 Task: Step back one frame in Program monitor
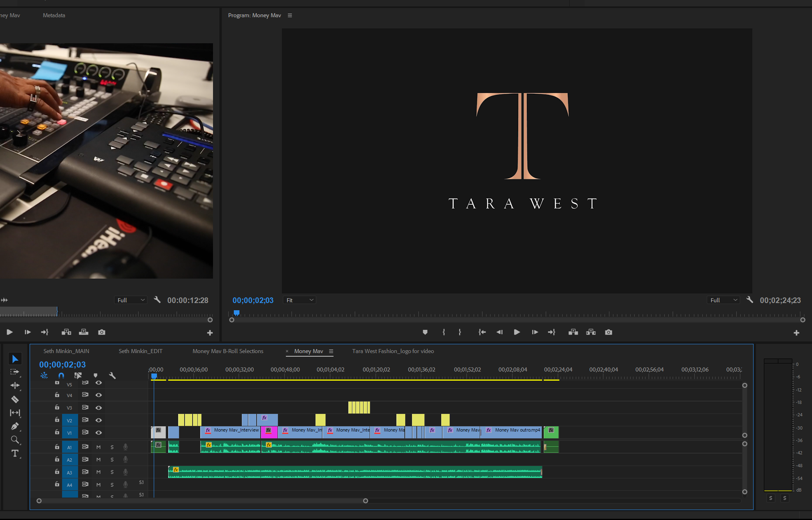click(499, 332)
